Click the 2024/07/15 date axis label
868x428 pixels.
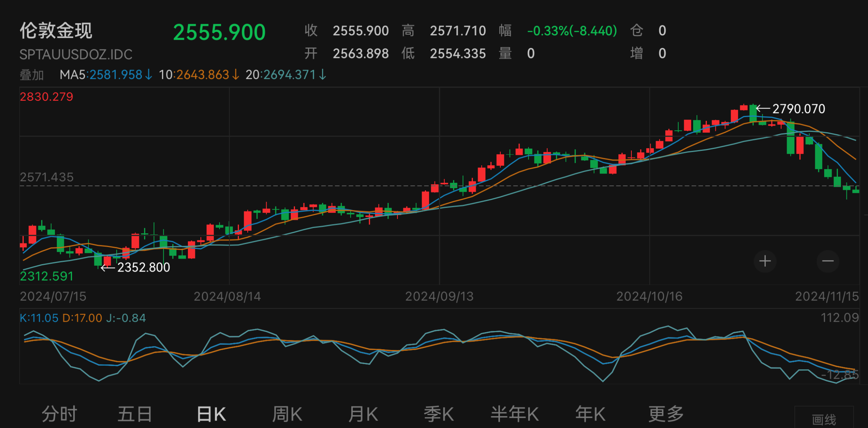pyautogui.click(x=53, y=296)
